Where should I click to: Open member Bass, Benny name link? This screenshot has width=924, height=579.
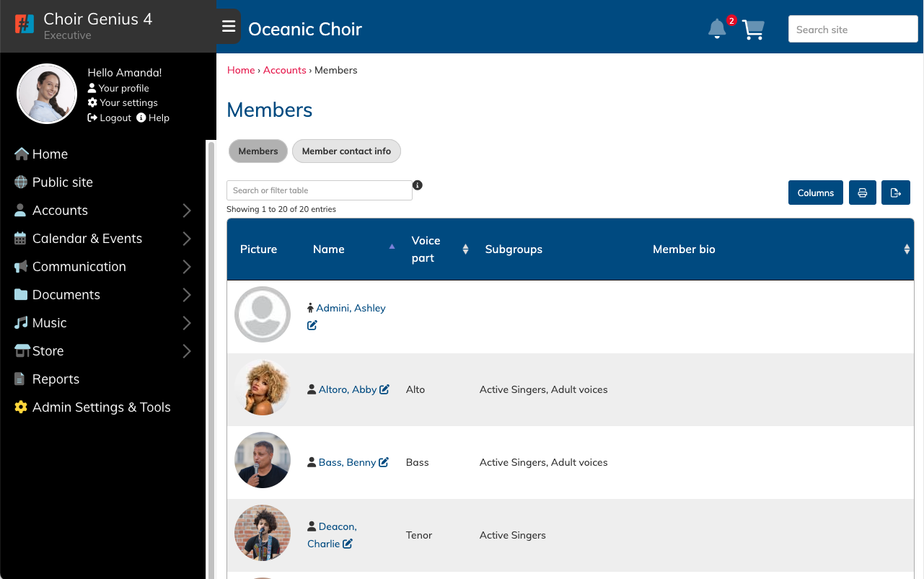pyautogui.click(x=347, y=462)
